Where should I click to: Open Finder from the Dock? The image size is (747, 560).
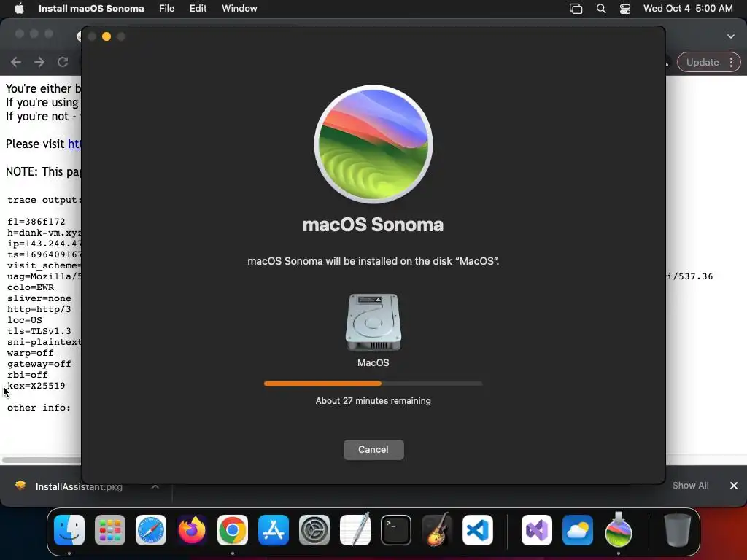[x=69, y=530]
